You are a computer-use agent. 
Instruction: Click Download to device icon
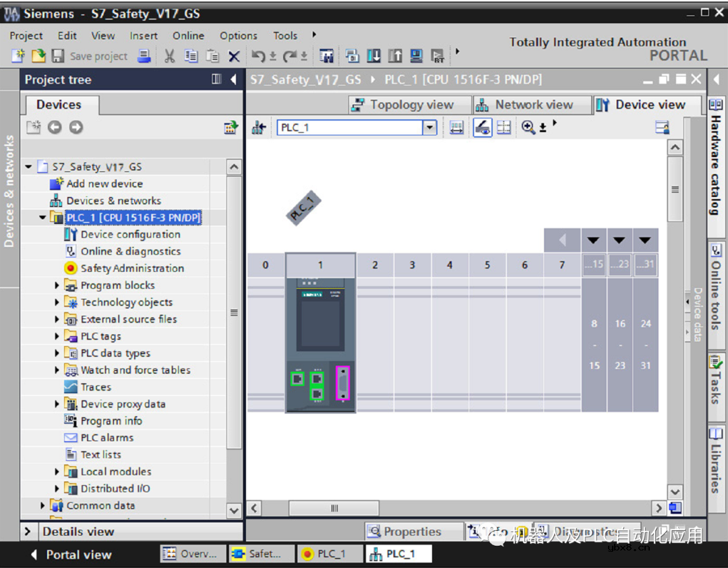[373, 56]
